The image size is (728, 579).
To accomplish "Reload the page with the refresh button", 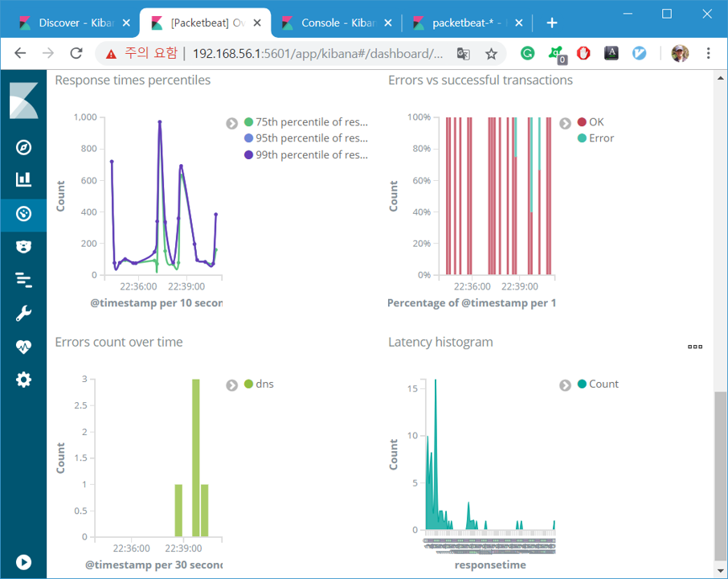I will coord(76,53).
